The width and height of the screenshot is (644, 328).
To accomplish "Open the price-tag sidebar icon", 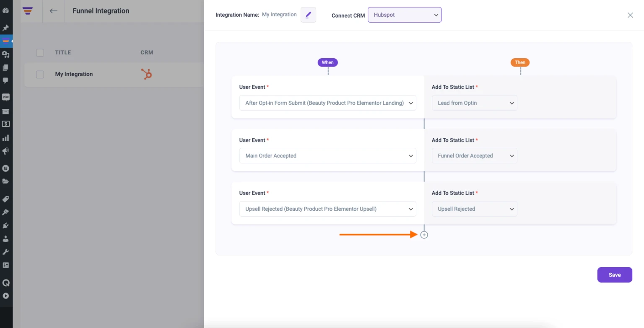I will tap(6, 199).
